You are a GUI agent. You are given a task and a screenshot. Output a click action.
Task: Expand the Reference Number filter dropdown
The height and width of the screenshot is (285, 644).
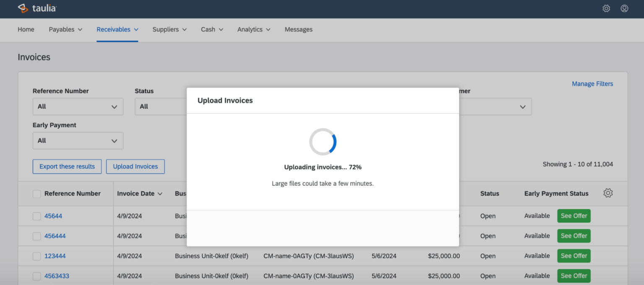coord(78,107)
